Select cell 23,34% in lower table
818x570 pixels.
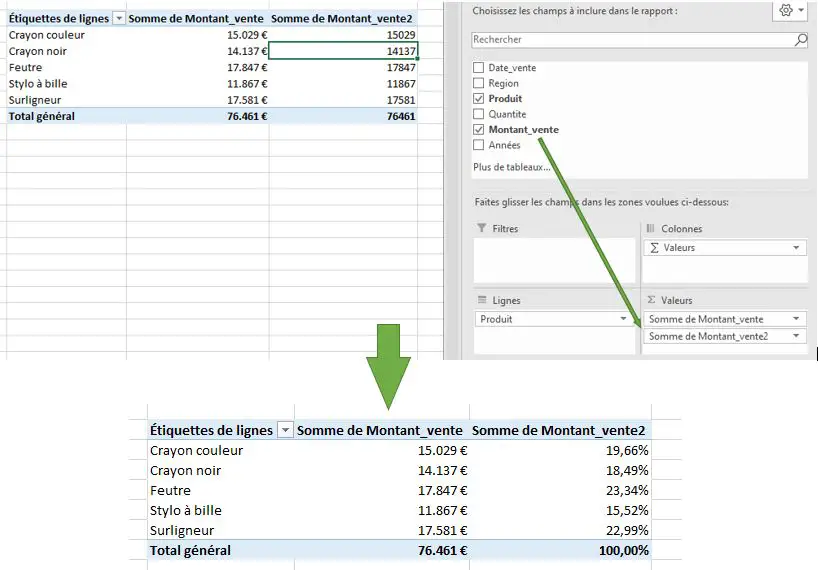pyautogui.click(x=560, y=490)
